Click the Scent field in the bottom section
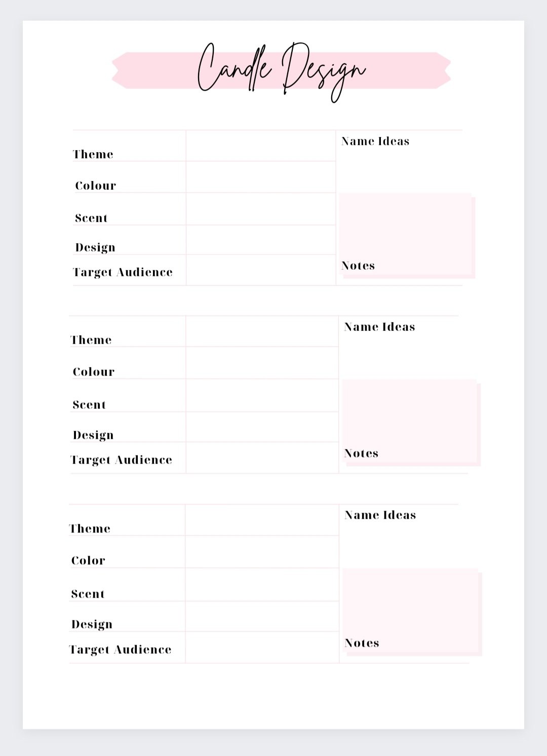The height and width of the screenshot is (756, 547). (261, 584)
